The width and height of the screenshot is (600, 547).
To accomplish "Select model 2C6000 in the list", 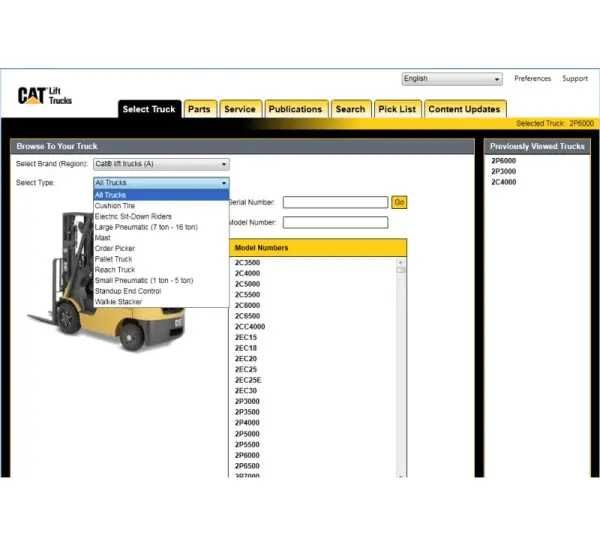I will click(x=247, y=305).
